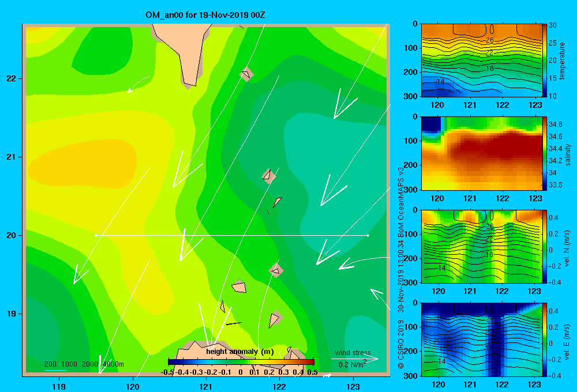Image resolution: width=577 pixels, height=392 pixels.
Task: Click the '200 1000 2000 4000m' depth legend
Action: (84, 364)
